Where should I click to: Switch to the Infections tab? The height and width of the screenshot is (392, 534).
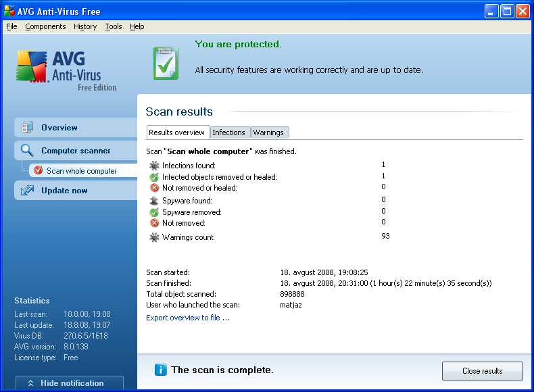229,132
